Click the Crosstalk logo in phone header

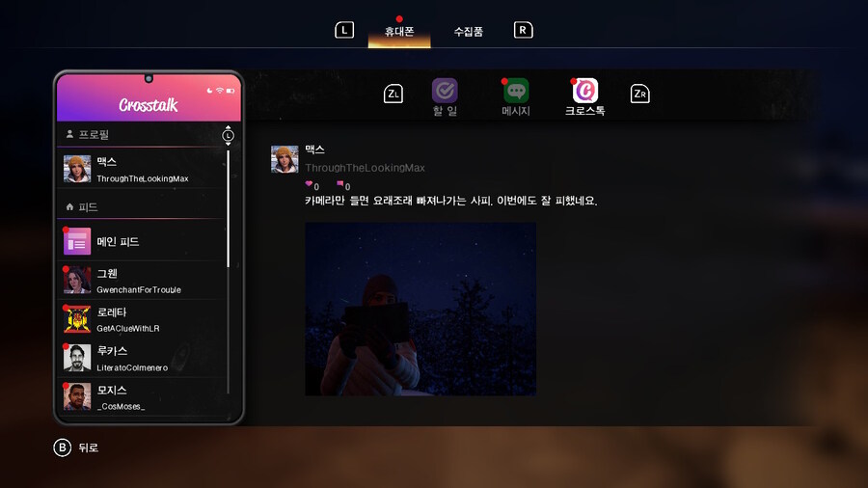coord(149,104)
